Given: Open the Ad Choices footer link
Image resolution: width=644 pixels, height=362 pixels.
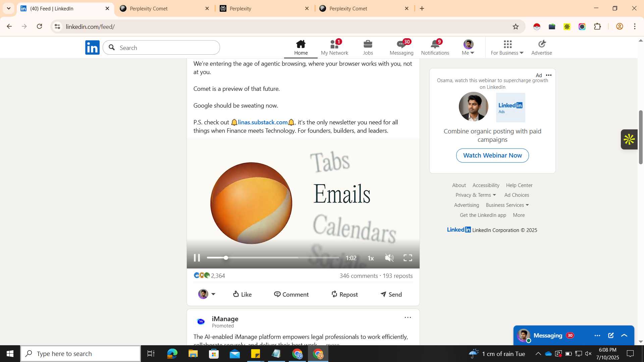Looking at the screenshot, I should (x=517, y=195).
